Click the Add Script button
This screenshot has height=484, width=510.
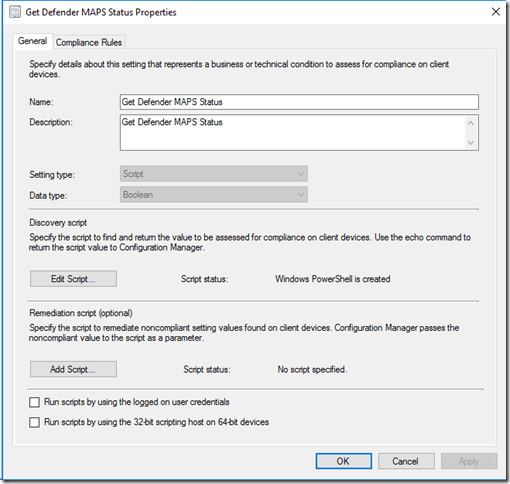73,369
